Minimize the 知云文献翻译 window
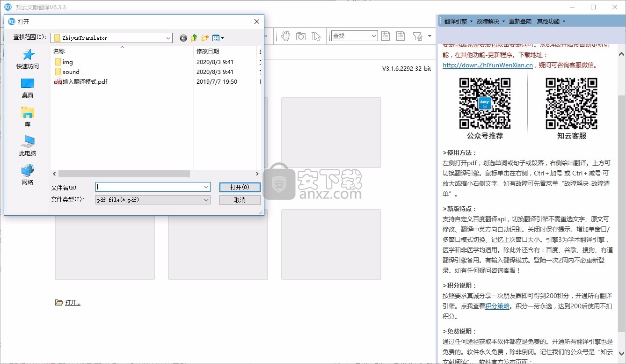The width and height of the screenshot is (626, 364). point(572,7)
